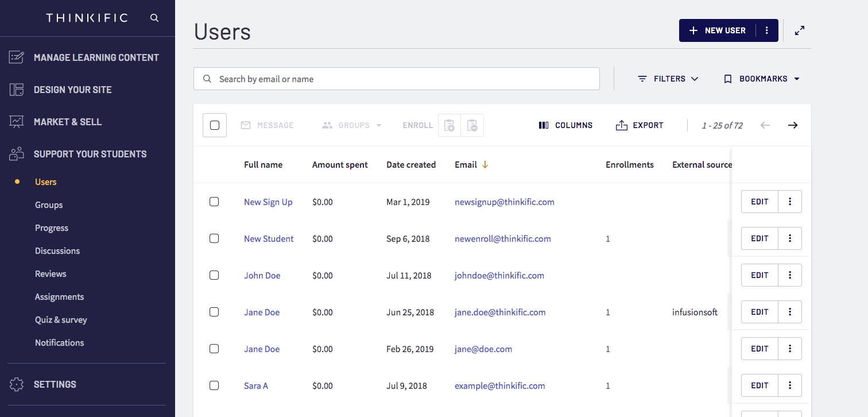Image resolution: width=868 pixels, height=417 pixels.
Task: Click the New User button
Action: (x=718, y=30)
